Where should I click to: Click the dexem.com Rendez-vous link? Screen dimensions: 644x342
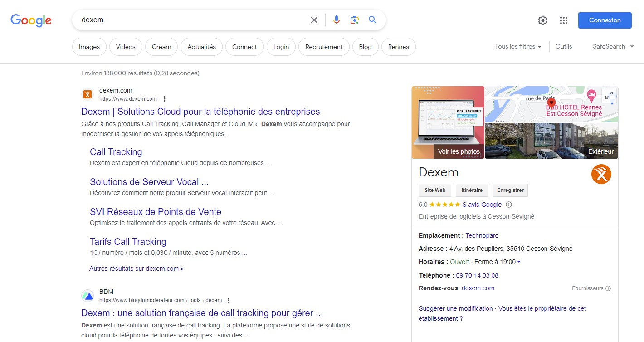coord(478,288)
